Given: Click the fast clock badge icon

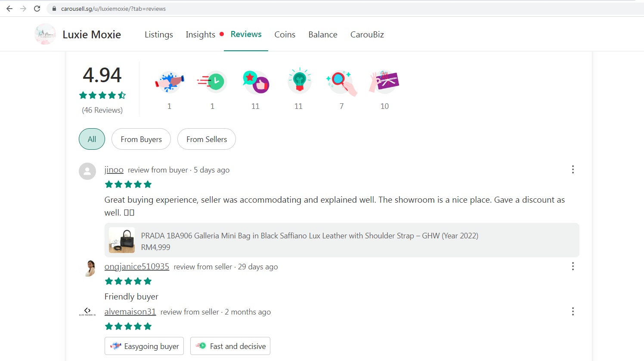Looking at the screenshot, I should pos(213,82).
